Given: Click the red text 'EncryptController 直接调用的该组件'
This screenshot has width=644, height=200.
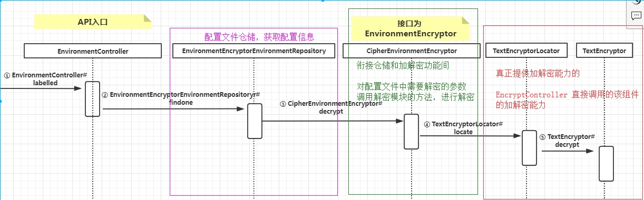Looking at the screenshot, I should pyautogui.click(x=567, y=95).
